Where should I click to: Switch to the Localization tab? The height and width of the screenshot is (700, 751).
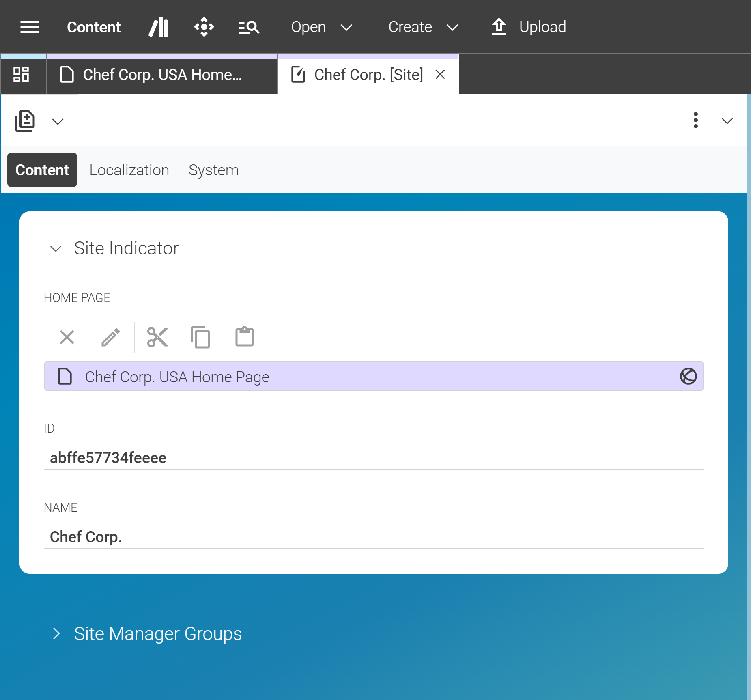(129, 170)
